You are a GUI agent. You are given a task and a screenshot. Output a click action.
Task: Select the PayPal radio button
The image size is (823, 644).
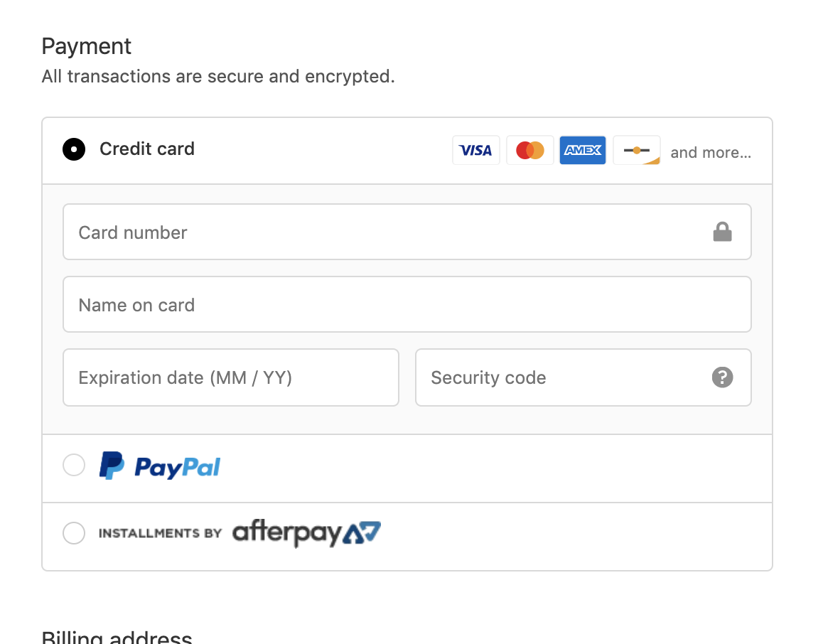pyautogui.click(x=74, y=466)
